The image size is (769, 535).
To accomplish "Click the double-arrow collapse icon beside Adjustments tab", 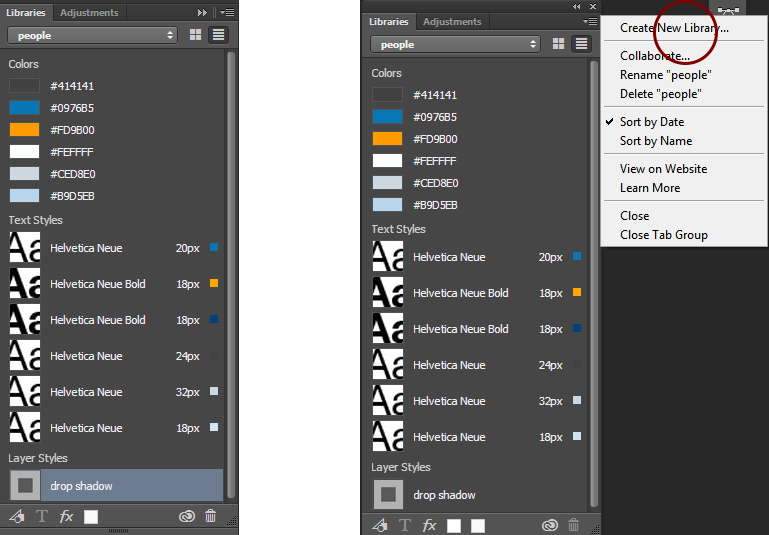I will [x=202, y=12].
